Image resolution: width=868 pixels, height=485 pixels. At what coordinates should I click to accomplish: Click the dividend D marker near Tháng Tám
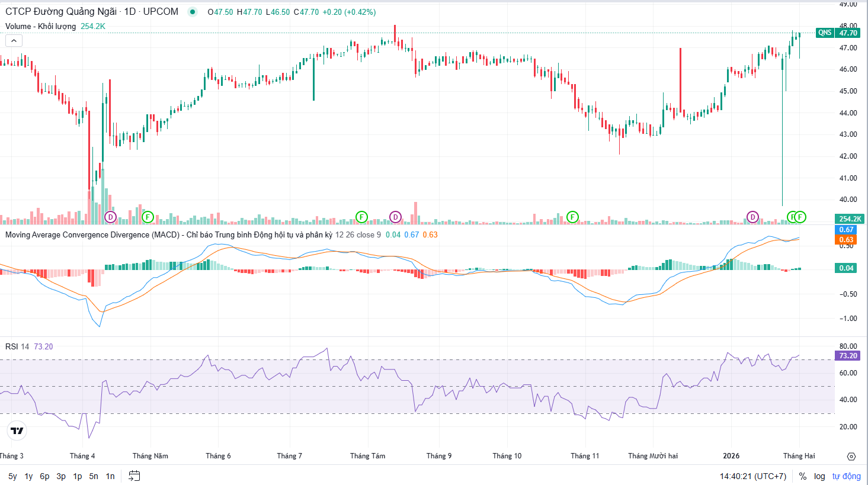click(395, 217)
